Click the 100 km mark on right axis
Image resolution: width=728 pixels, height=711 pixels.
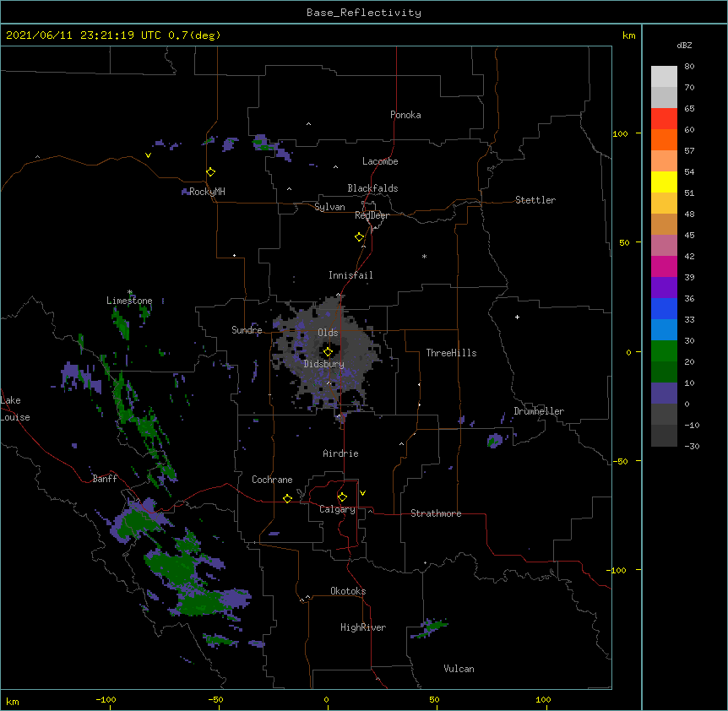point(620,133)
